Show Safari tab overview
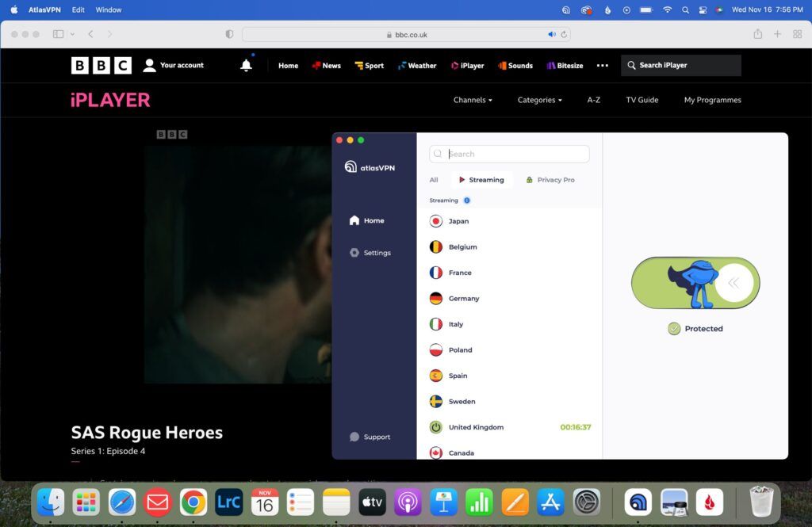 pos(798,34)
